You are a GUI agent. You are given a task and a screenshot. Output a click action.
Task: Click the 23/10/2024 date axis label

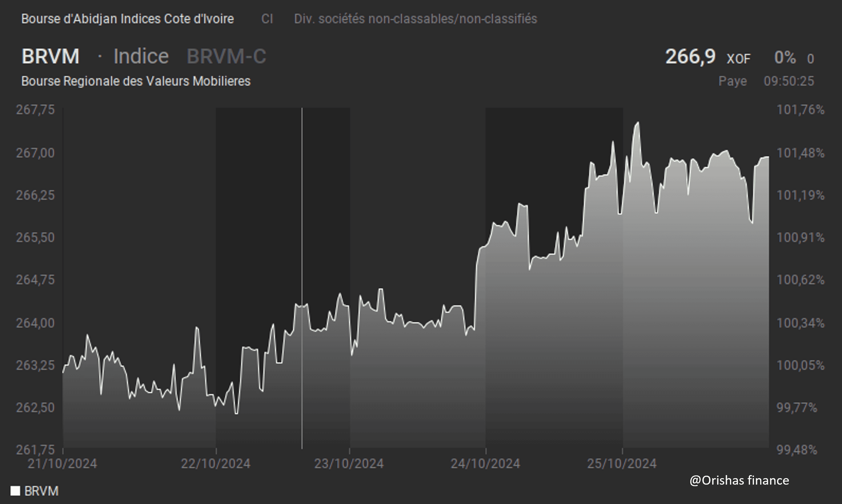pos(349,464)
